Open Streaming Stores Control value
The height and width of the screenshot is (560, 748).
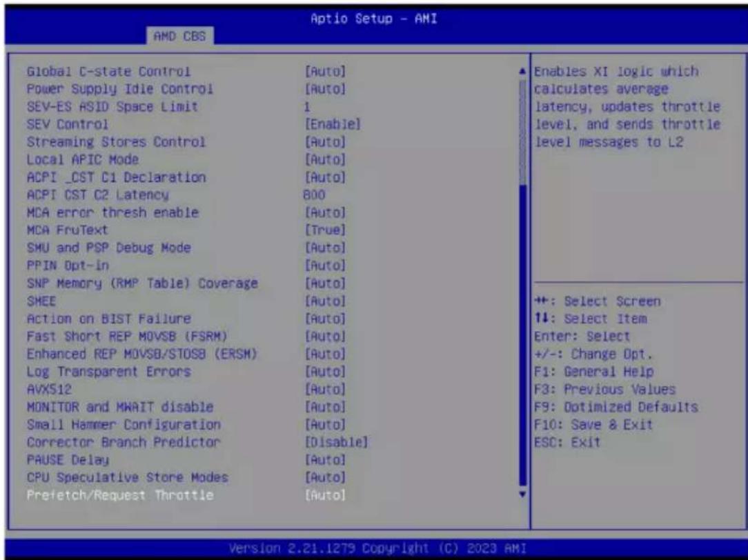click(325, 142)
